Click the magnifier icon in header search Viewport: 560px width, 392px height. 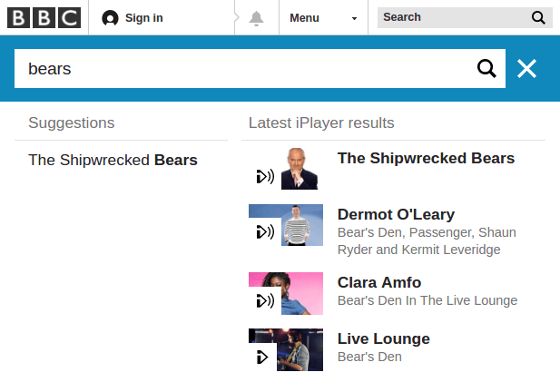tap(538, 17)
